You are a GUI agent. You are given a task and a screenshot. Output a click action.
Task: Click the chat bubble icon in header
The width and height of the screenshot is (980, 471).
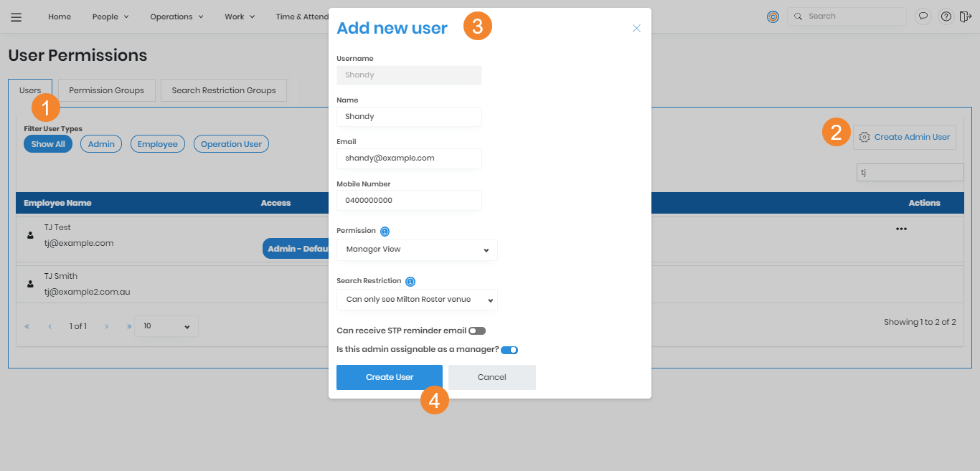[923, 16]
